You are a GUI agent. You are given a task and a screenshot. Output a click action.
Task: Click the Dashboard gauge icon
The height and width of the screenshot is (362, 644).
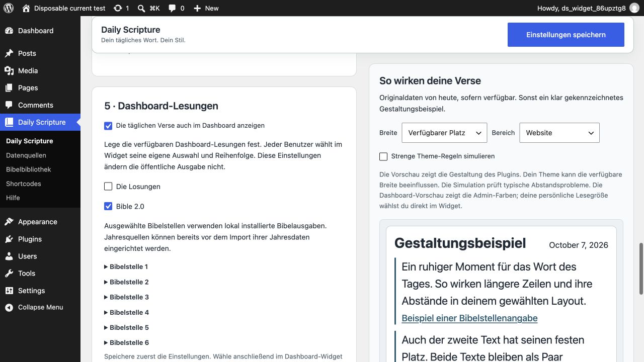tap(9, 31)
